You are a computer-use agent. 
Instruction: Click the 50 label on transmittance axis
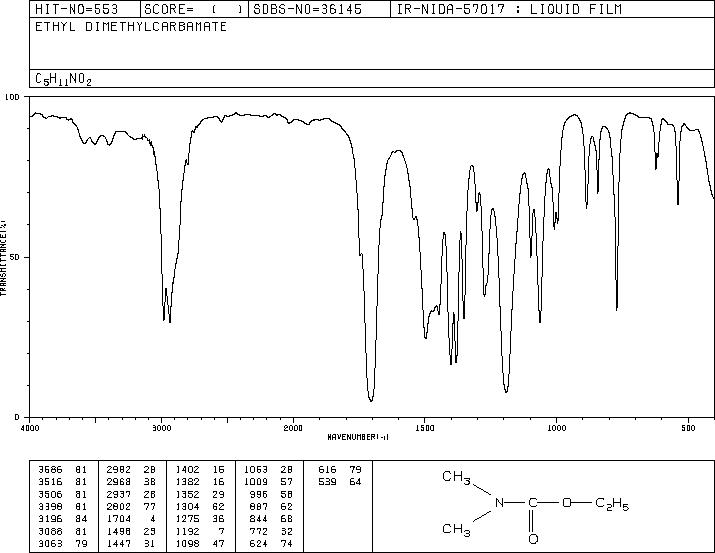tap(16, 257)
